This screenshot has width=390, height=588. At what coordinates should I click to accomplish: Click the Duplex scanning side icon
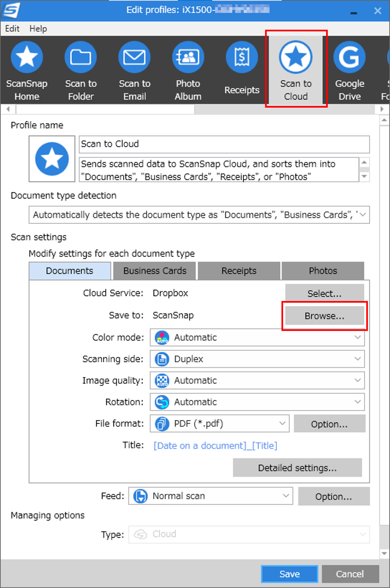click(162, 359)
